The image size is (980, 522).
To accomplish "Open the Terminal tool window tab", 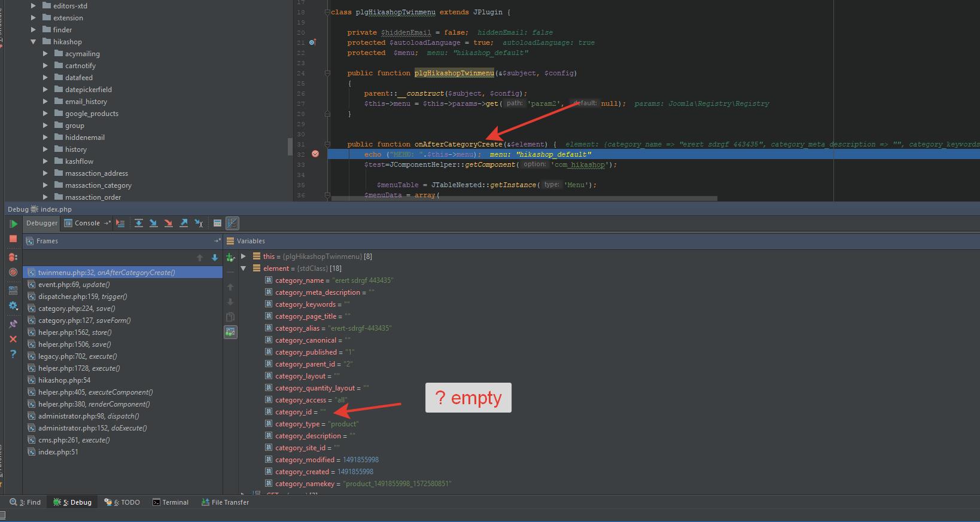I will [x=171, y=502].
